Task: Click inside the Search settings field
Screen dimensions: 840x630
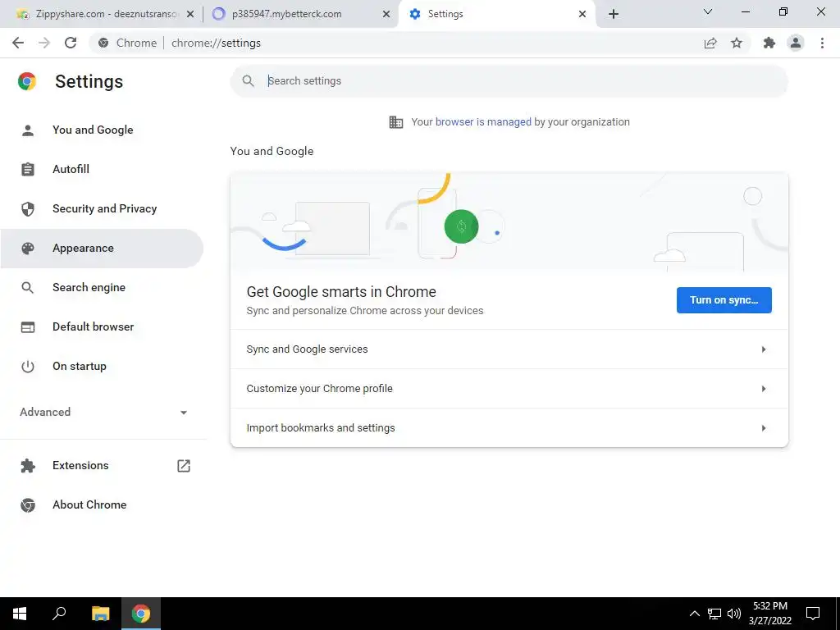Action: tap(509, 81)
